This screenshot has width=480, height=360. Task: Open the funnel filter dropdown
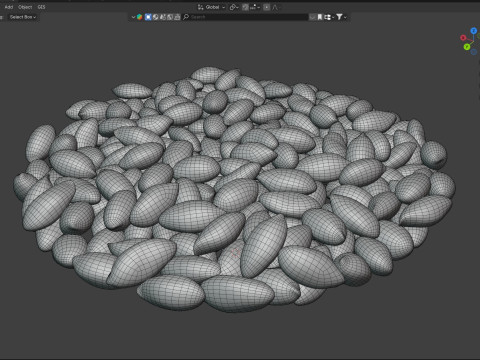point(341,17)
